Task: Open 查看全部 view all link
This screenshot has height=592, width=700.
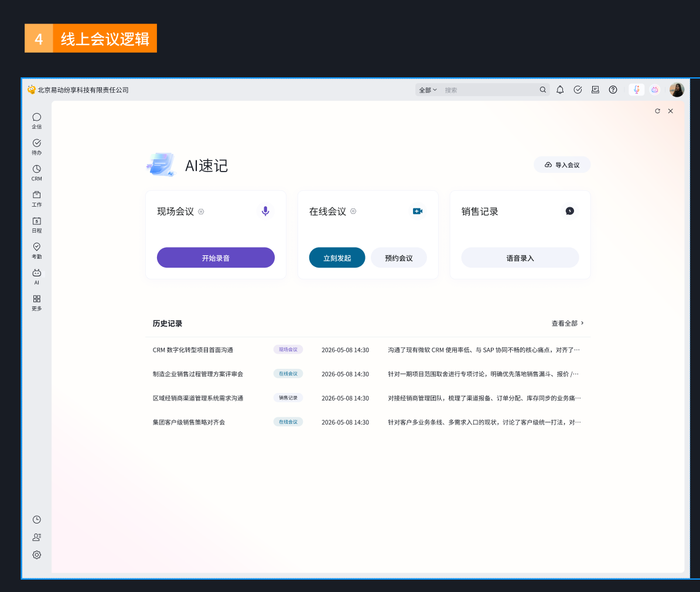Action: tap(568, 323)
